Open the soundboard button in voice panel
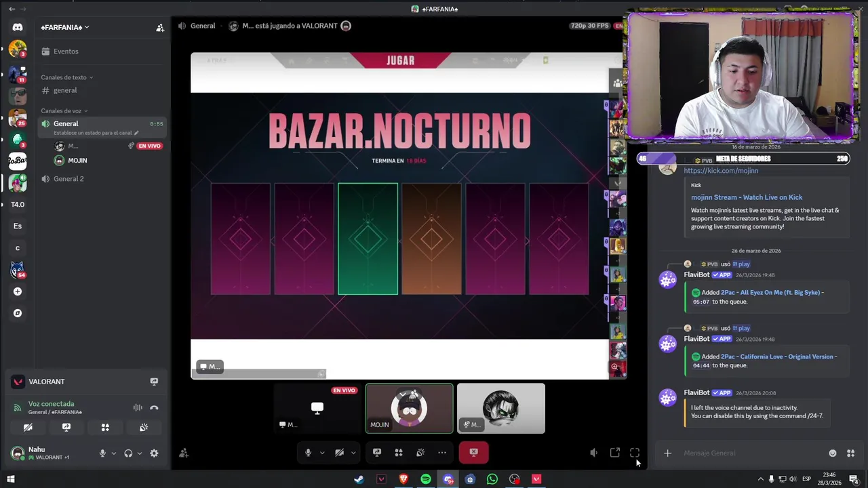Image resolution: width=868 pixels, height=488 pixels. tap(144, 428)
